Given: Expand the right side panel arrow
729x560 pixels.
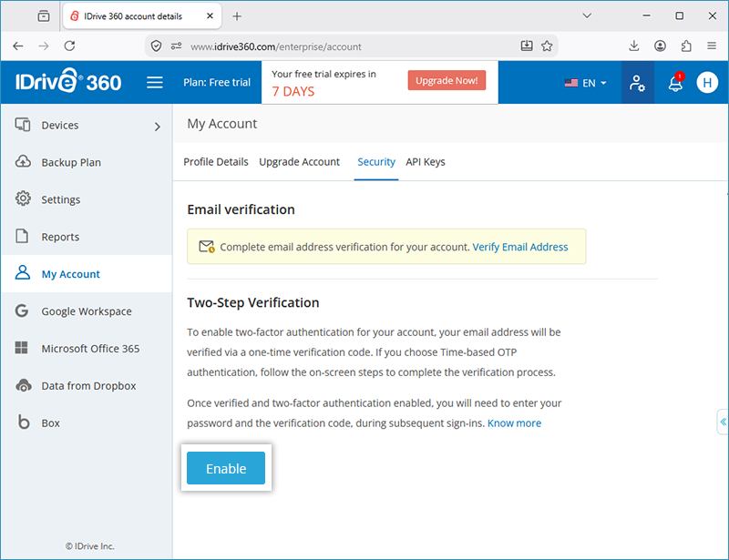Looking at the screenshot, I should [x=723, y=422].
